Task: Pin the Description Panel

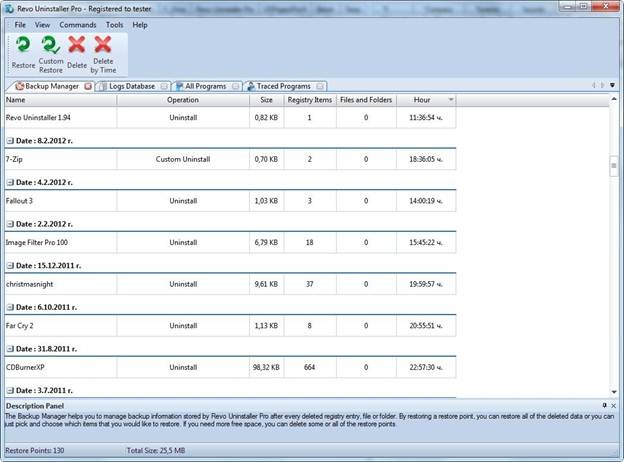Action: tap(603, 405)
